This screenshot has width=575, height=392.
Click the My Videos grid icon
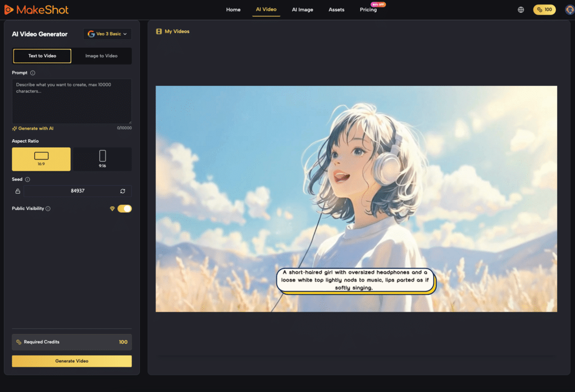point(160,31)
